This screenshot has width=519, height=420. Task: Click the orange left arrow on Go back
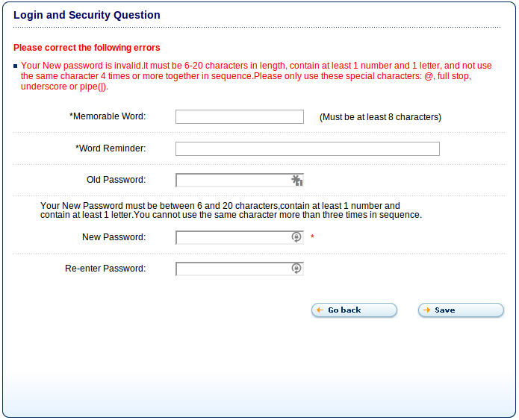[x=320, y=310]
